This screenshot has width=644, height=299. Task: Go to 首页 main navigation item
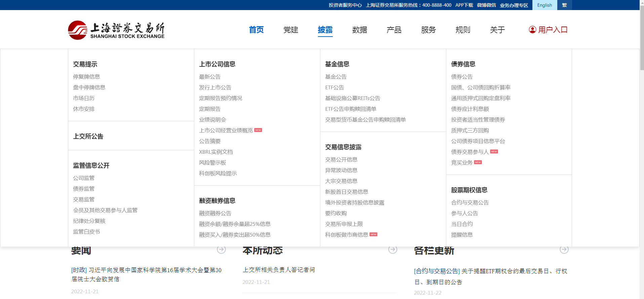[256, 30]
